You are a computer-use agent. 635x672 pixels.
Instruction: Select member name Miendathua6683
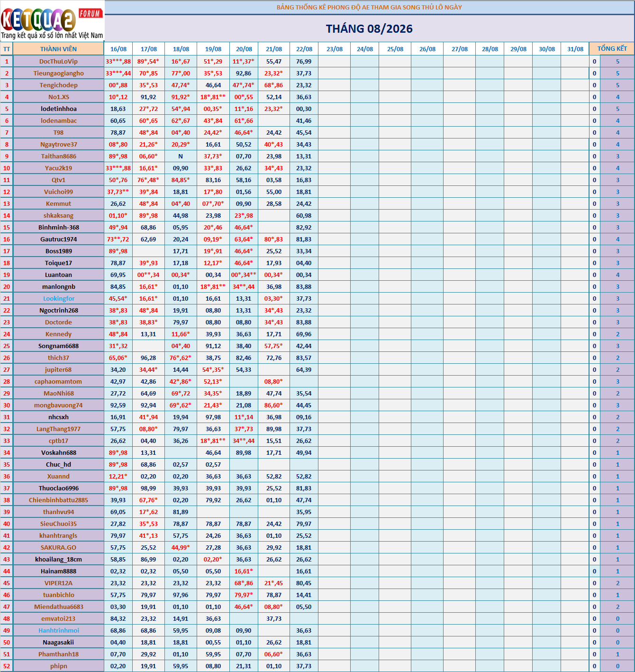tap(58, 607)
